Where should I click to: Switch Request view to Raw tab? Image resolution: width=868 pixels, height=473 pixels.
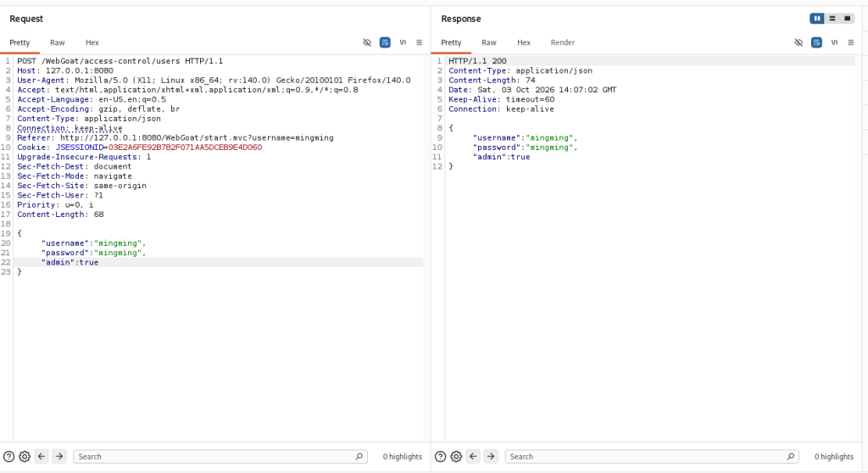pos(57,42)
